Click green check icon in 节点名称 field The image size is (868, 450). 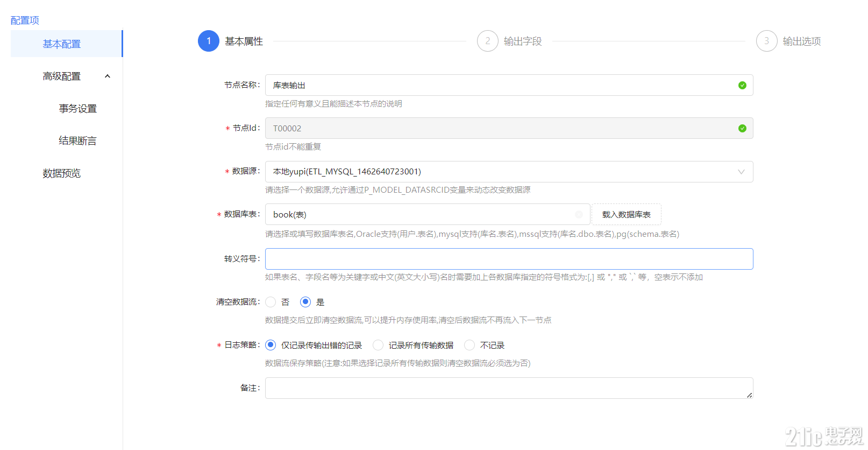coord(742,85)
